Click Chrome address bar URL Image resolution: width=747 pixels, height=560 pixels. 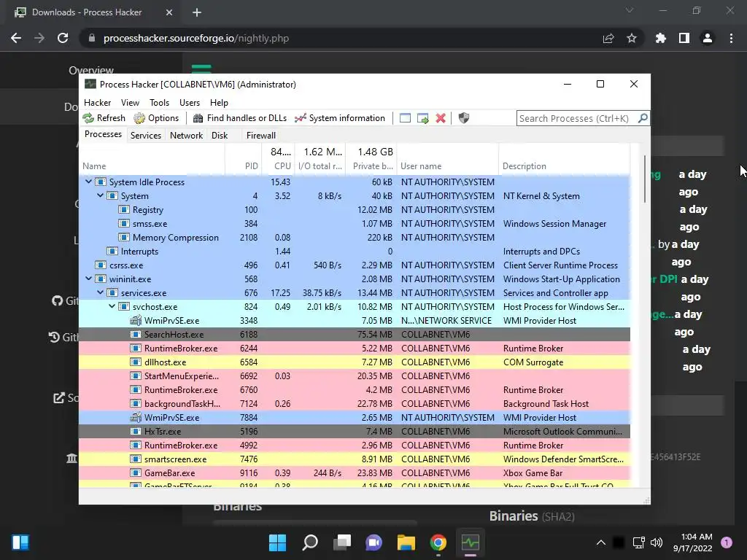click(196, 38)
